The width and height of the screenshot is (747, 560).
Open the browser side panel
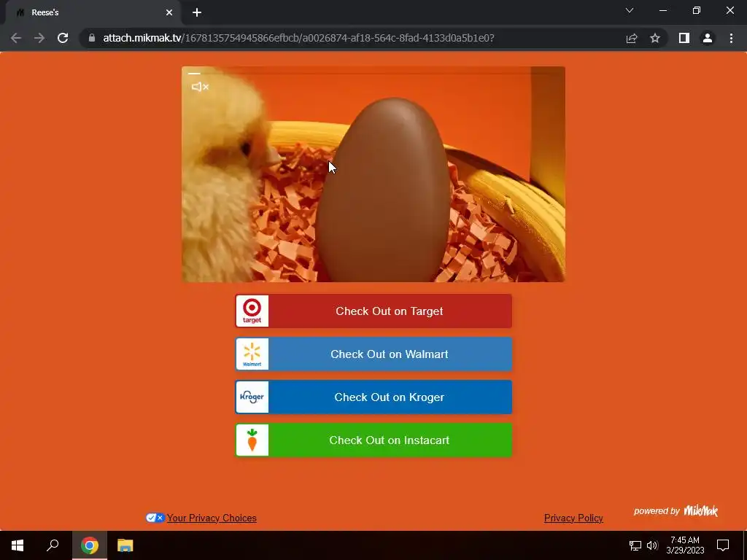[684, 38]
